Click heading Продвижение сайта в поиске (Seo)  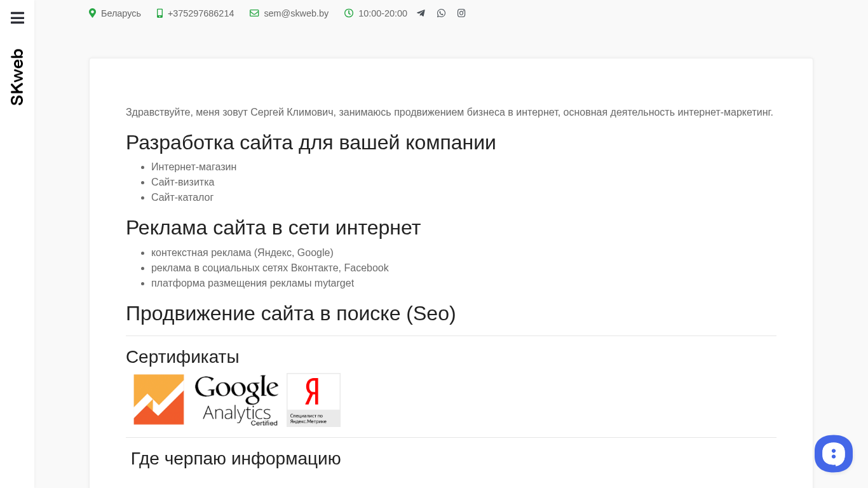coord(290,313)
